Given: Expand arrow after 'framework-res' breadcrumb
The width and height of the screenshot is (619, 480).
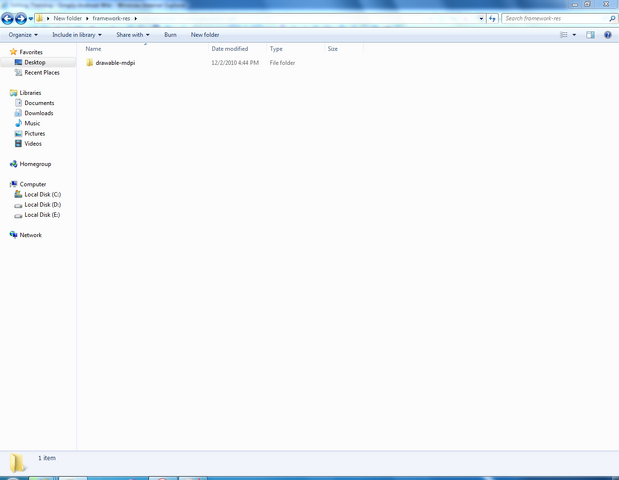Looking at the screenshot, I should [135, 19].
